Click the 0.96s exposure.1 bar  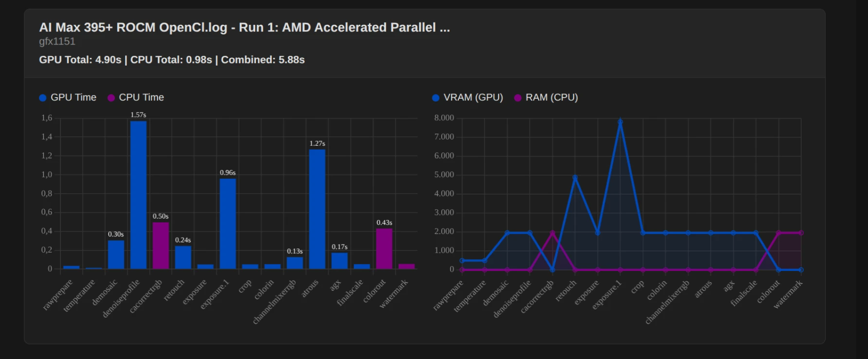coord(228,224)
